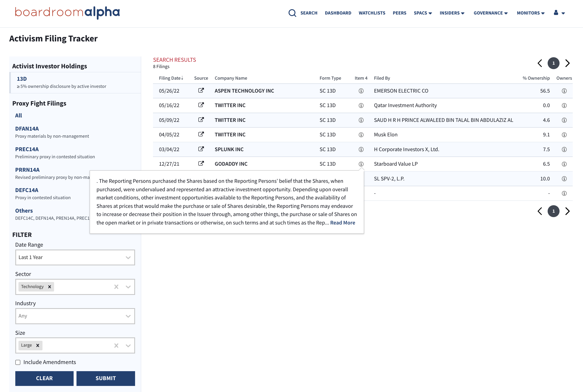
Task: Open the GOVERNANCE menu
Action: point(490,13)
